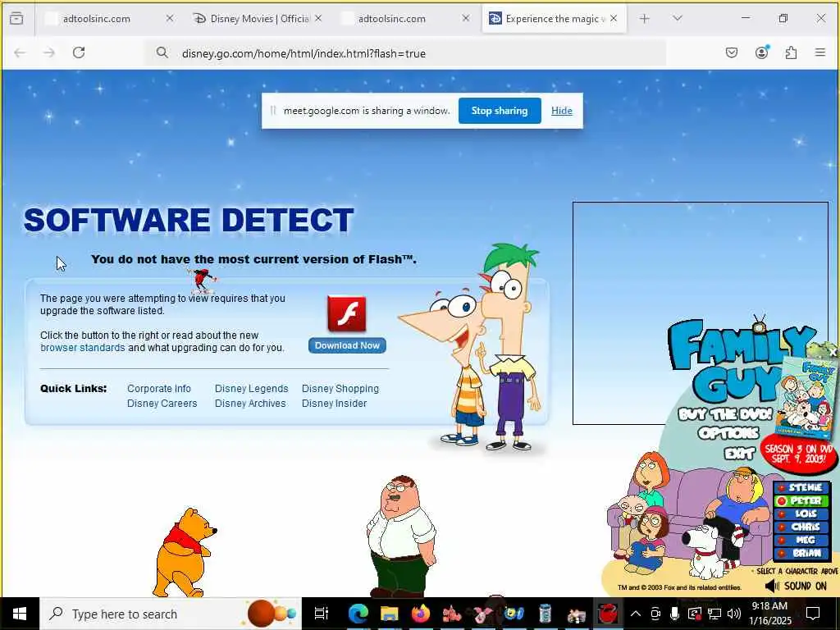Open Firefox from the taskbar
Screen dimensions: 840x630
421,614
